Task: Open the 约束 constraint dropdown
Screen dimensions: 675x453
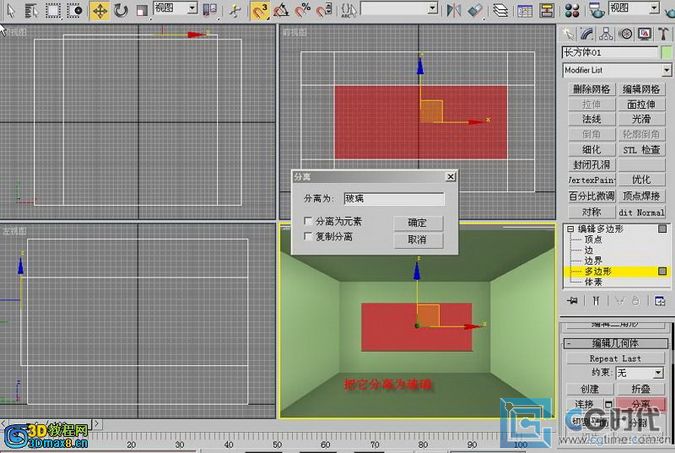Action: pyautogui.click(x=658, y=372)
